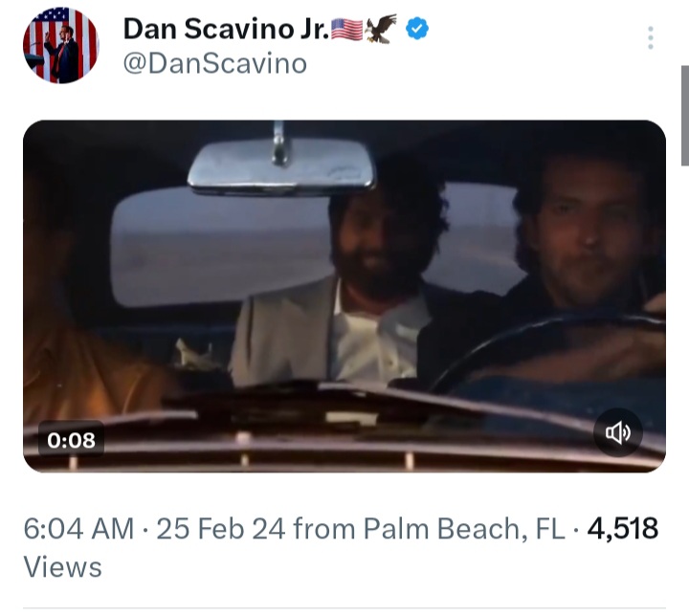
Task: Toggle the video sound speaker icon
Action: click(618, 432)
